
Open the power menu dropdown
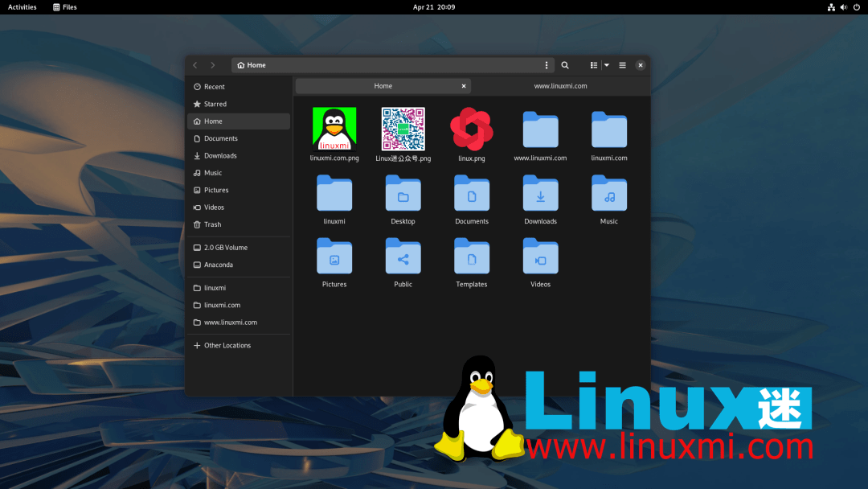(856, 7)
